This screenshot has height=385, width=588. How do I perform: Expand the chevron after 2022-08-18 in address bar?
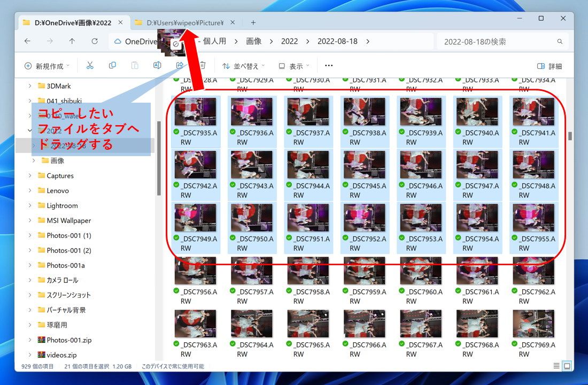pyautogui.click(x=368, y=41)
